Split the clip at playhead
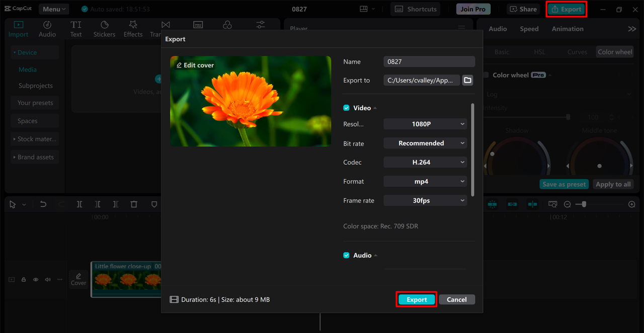The image size is (644, 333). (79, 204)
